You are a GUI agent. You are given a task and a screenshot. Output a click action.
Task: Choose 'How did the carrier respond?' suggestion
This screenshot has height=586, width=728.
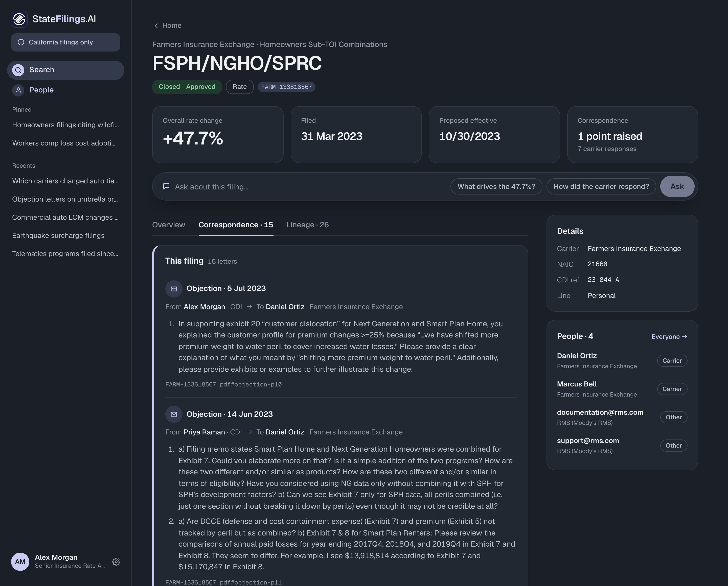[601, 186]
